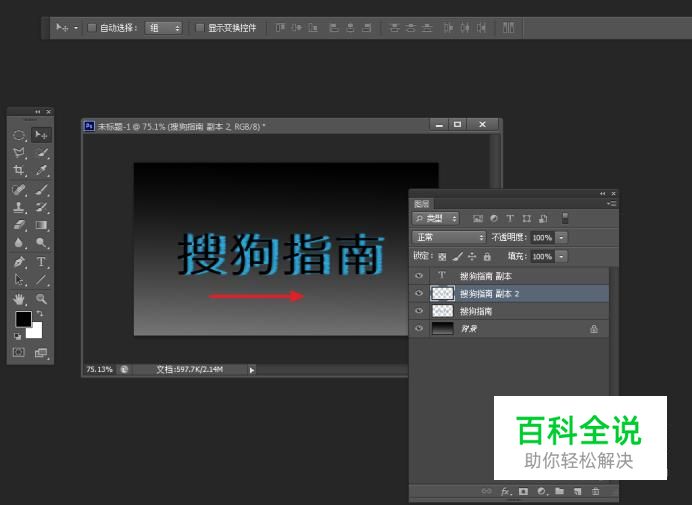Viewport: 692px width, 505px height.
Task: Select the Gradient tool
Action: coord(41,225)
